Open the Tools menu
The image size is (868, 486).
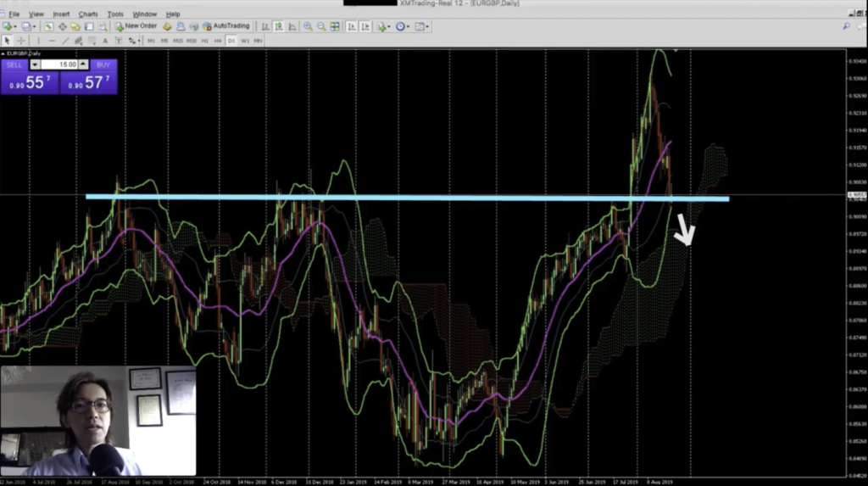(x=115, y=14)
